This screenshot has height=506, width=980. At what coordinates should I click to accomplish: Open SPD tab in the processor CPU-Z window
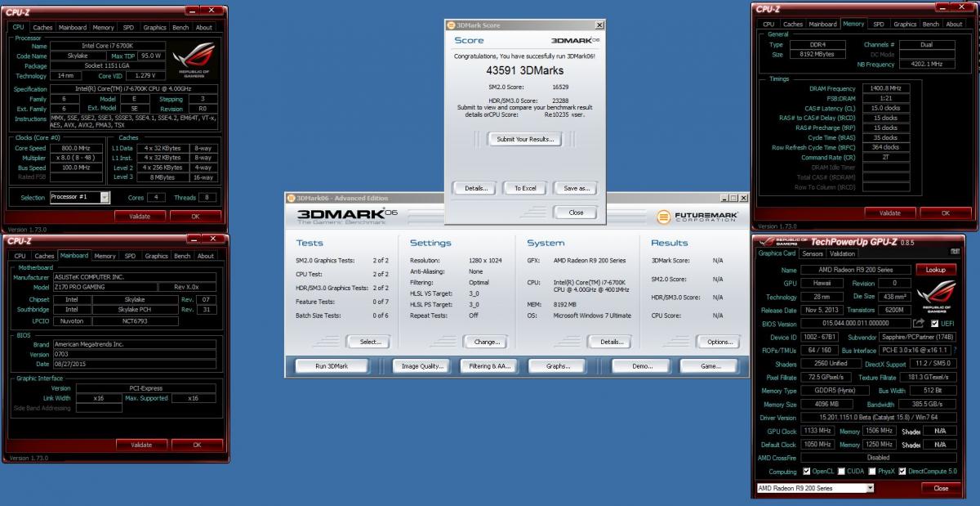click(x=130, y=27)
